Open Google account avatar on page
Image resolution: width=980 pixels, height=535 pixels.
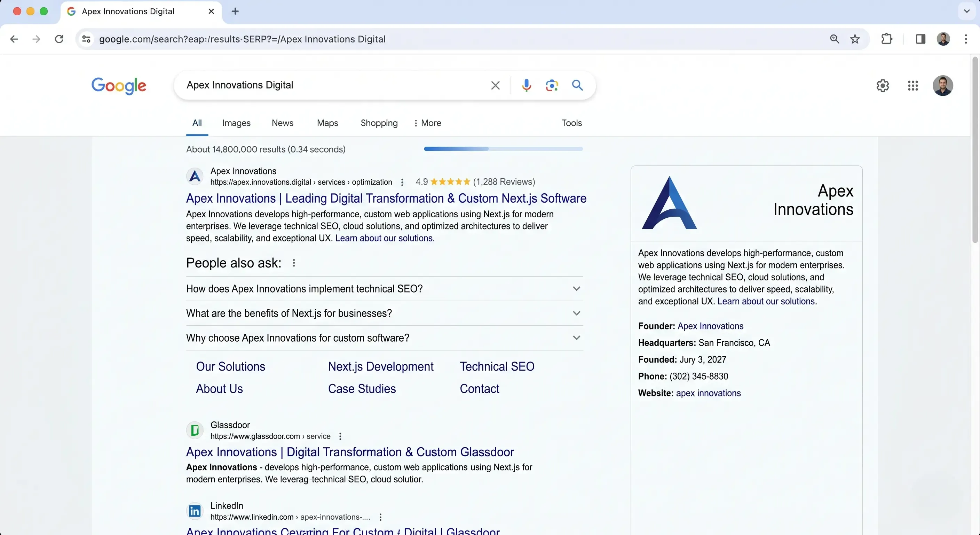coord(943,86)
